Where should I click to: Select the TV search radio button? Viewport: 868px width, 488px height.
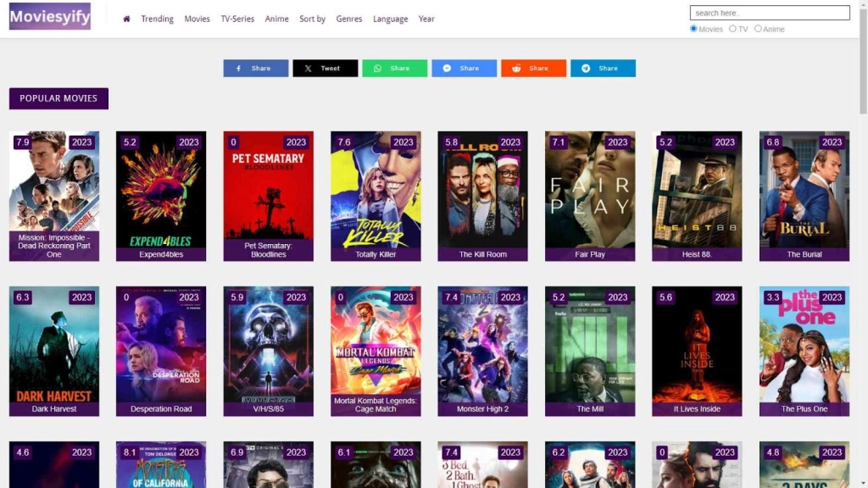(x=732, y=28)
